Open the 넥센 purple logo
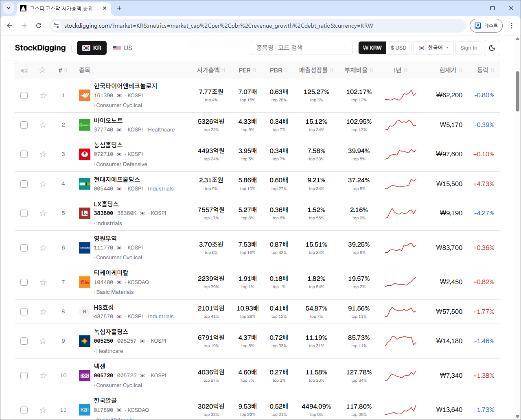 (85, 376)
